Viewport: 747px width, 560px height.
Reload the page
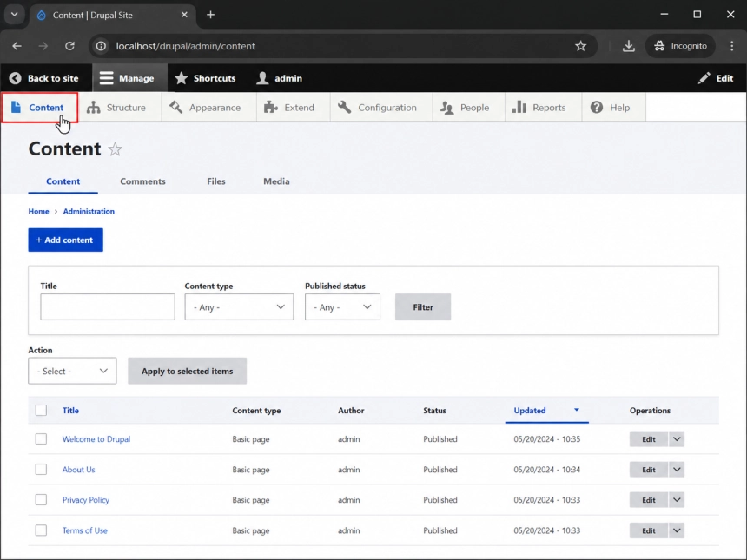pos(70,46)
